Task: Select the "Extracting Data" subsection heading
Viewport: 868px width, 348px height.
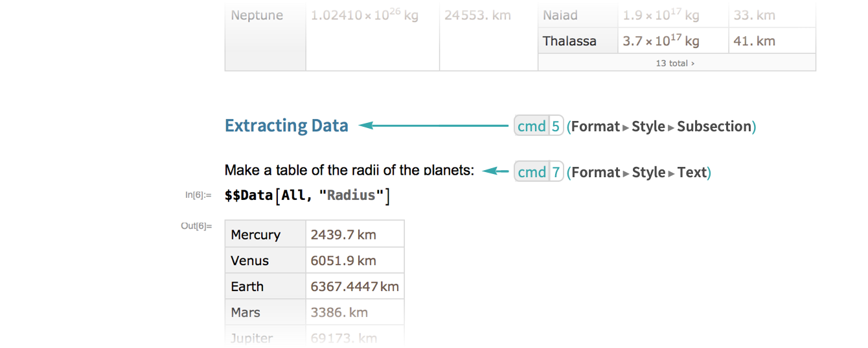Action: pos(286,125)
